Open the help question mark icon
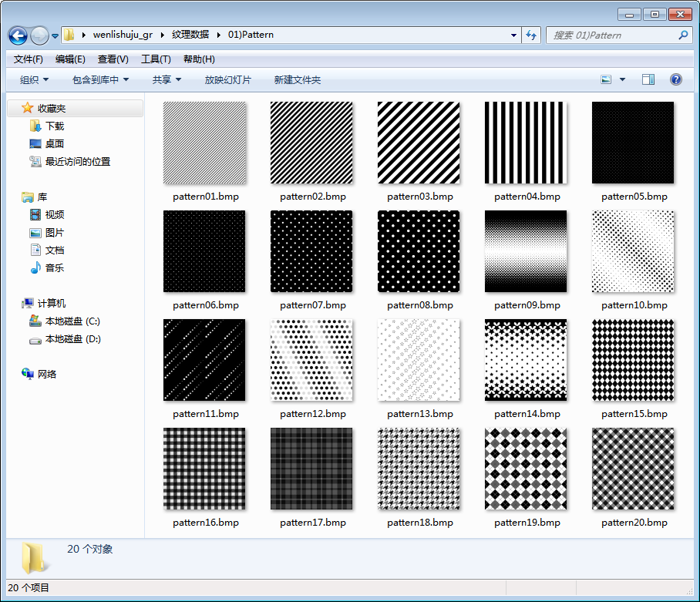Screen dimensions: 700x602 pyautogui.click(x=676, y=79)
